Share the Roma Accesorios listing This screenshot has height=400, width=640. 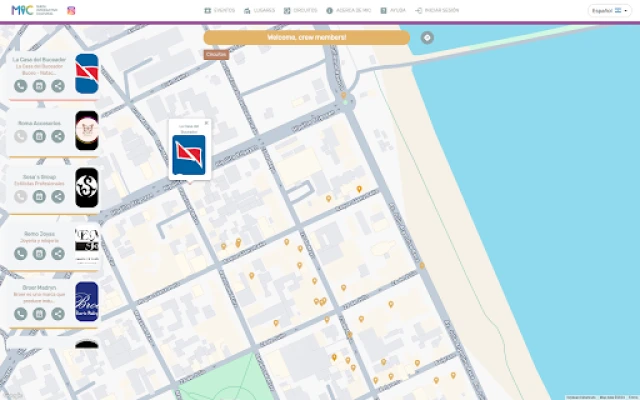(x=58, y=136)
